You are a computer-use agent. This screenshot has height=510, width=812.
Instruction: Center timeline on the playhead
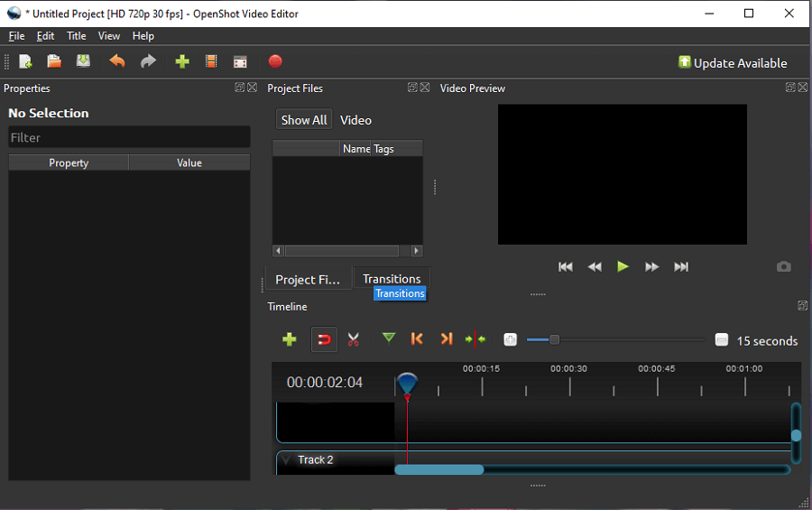475,339
